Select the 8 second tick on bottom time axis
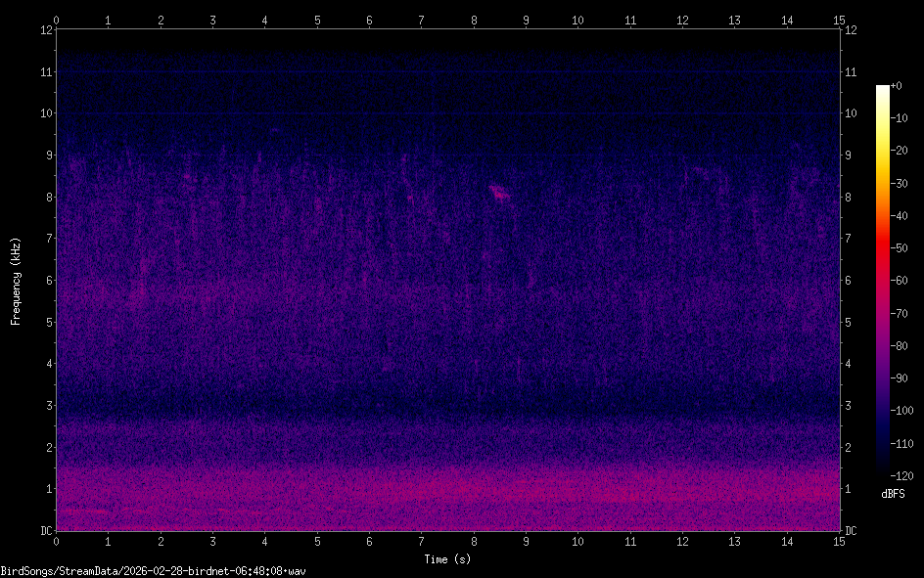This screenshot has height=578, width=924. [474, 540]
